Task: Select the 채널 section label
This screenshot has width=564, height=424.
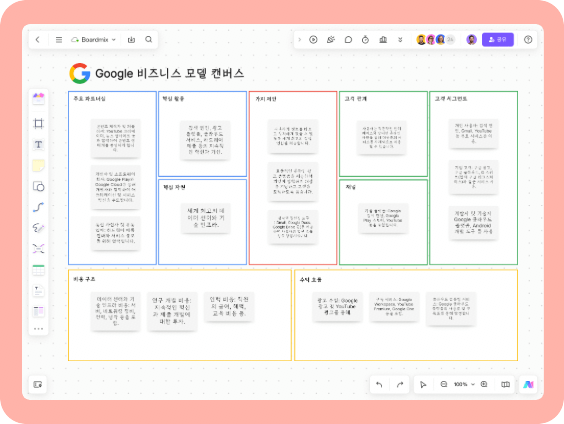Action: point(350,187)
